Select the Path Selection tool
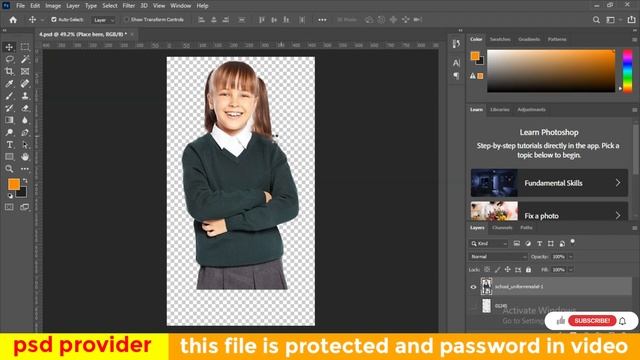 pyautogui.click(x=25, y=144)
